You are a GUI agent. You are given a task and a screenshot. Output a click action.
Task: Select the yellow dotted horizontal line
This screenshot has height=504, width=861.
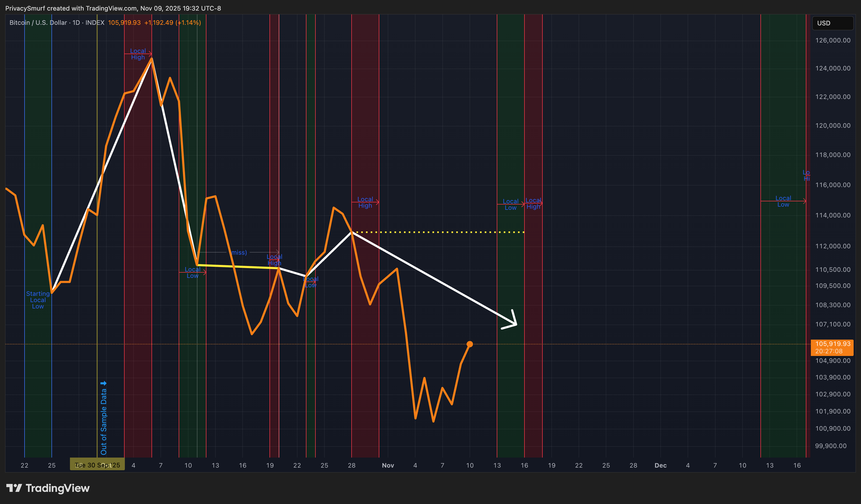(437, 232)
